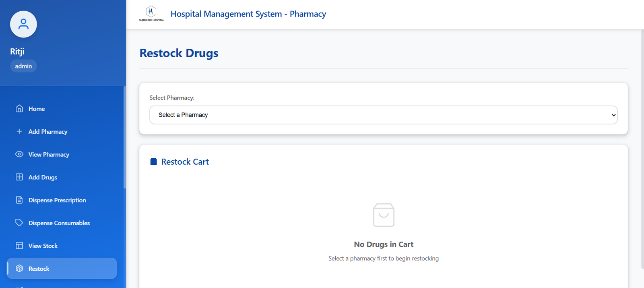Viewport: 644px width, 288px height.
Task: Click the user profile avatar icon
Action: point(23,24)
